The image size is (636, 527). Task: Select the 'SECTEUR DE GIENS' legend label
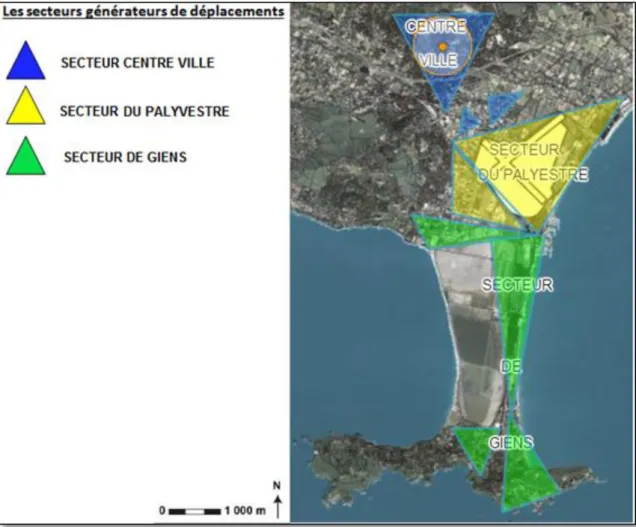(125, 157)
